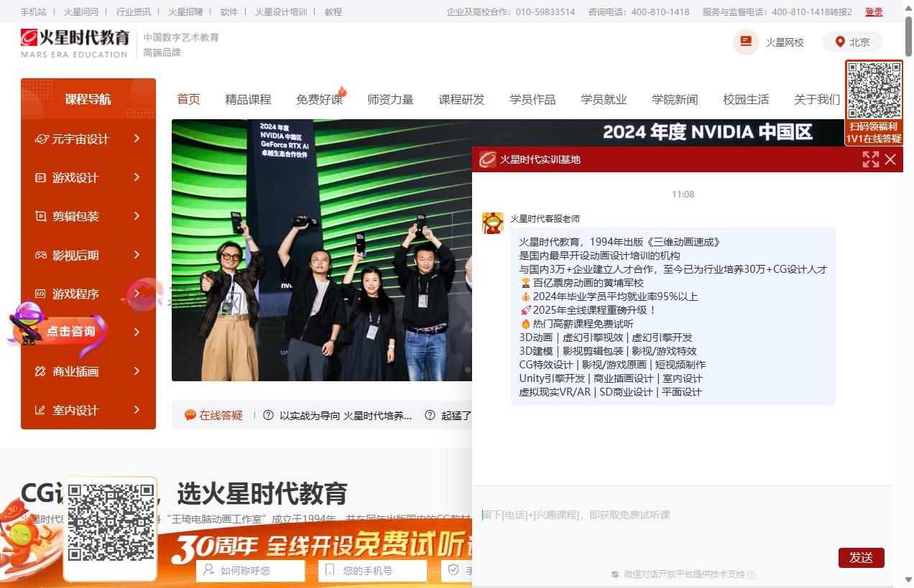This screenshot has height=588, width=914.
Task: Click the 影视后期 gamepad-style icon
Action: [40, 256]
